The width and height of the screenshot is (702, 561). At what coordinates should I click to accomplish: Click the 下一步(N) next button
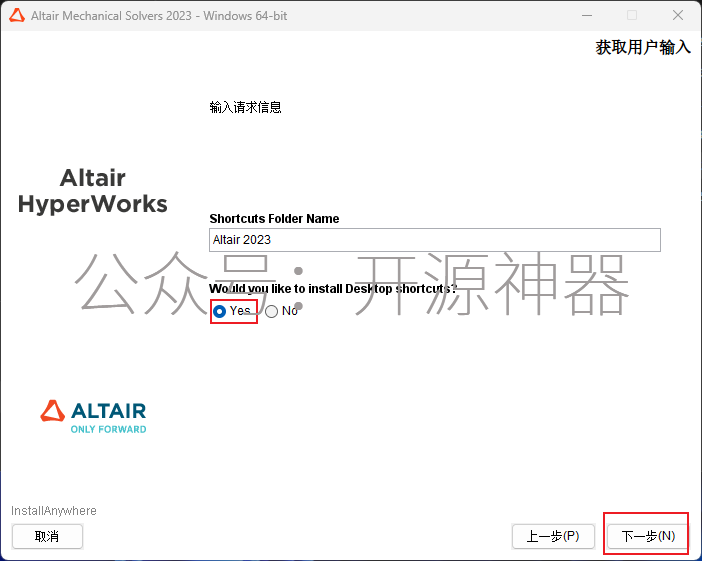(x=647, y=536)
